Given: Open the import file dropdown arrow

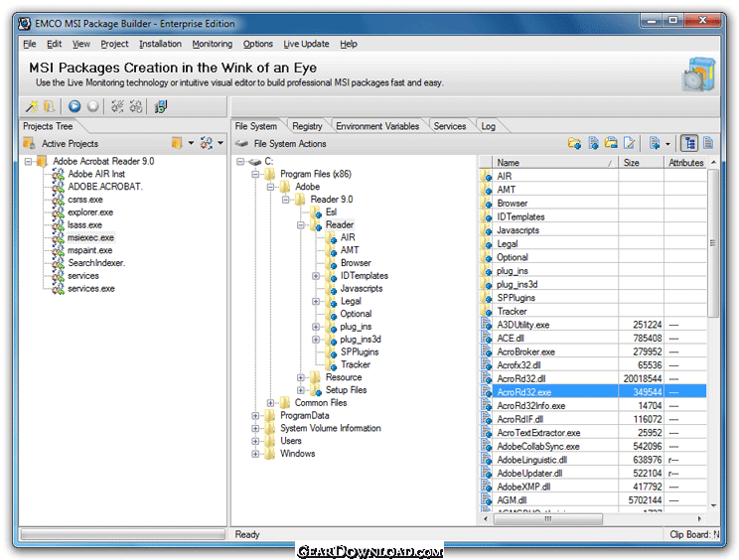Looking at the screenshot, I should click(x=667, y=144).
